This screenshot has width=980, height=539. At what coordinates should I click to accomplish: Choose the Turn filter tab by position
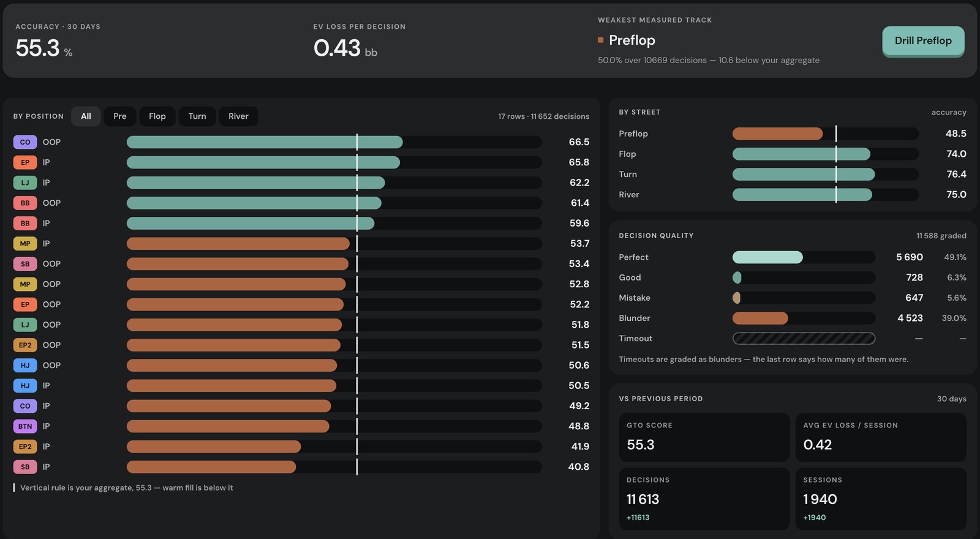(x=197, y=116)
